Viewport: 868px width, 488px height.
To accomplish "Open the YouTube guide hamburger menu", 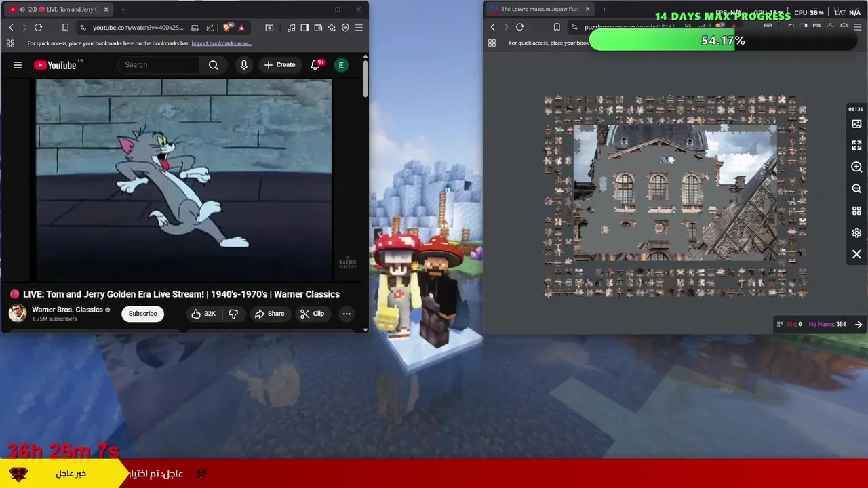I will point(18,65).
